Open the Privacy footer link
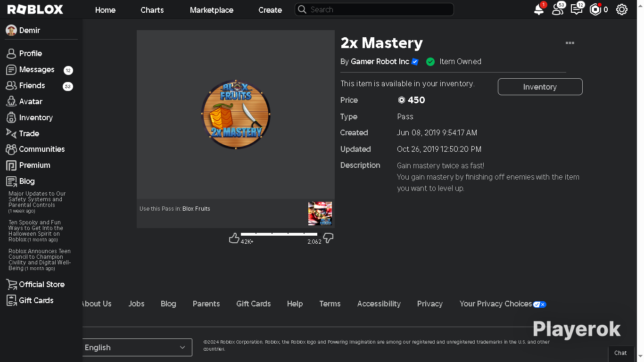Viewport: 644px width, 362px height. (430, 304)
